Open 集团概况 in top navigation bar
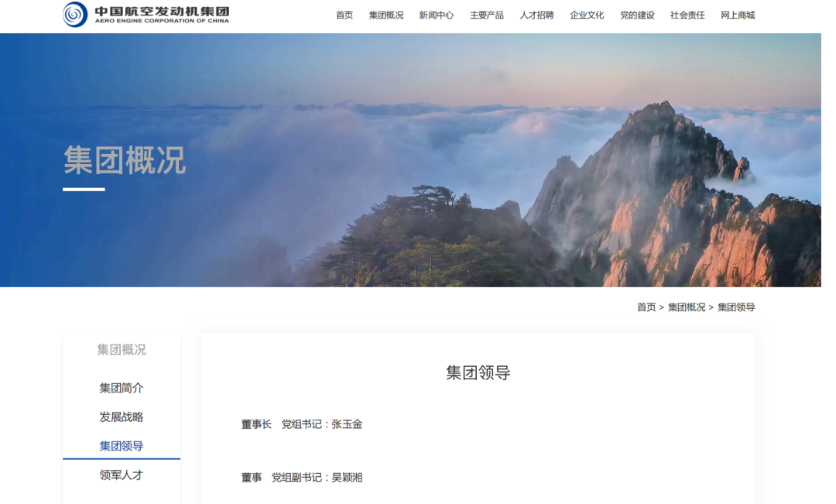Viewport: 836px width, 504px height. 386,15
